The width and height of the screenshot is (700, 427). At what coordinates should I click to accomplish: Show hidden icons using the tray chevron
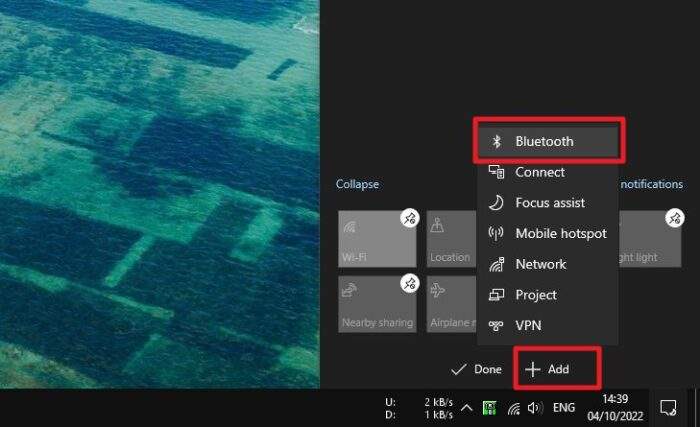pos(467,407)
